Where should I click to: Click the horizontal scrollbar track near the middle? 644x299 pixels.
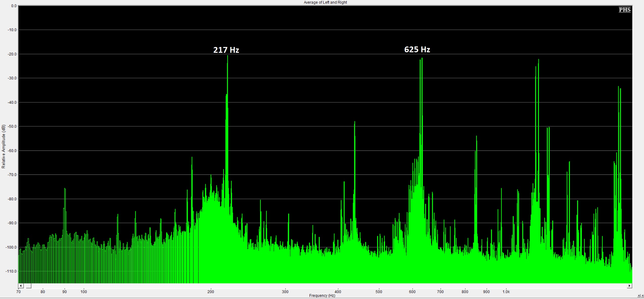pos(326,286)
